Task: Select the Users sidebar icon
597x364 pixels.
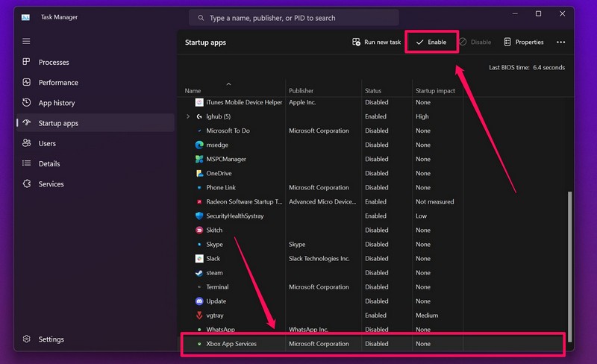Action: [x=27, y=143]
